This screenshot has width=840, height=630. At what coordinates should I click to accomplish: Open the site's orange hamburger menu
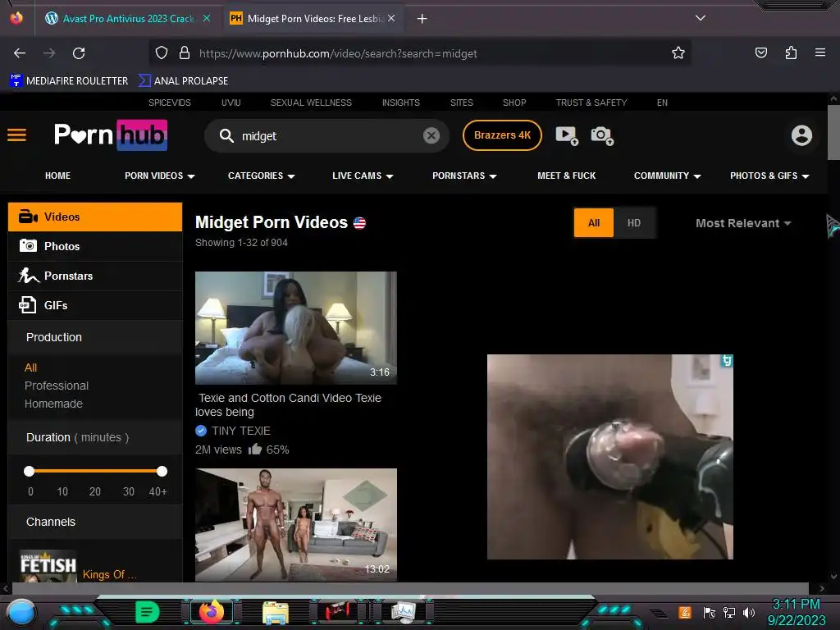click(16, 135)
